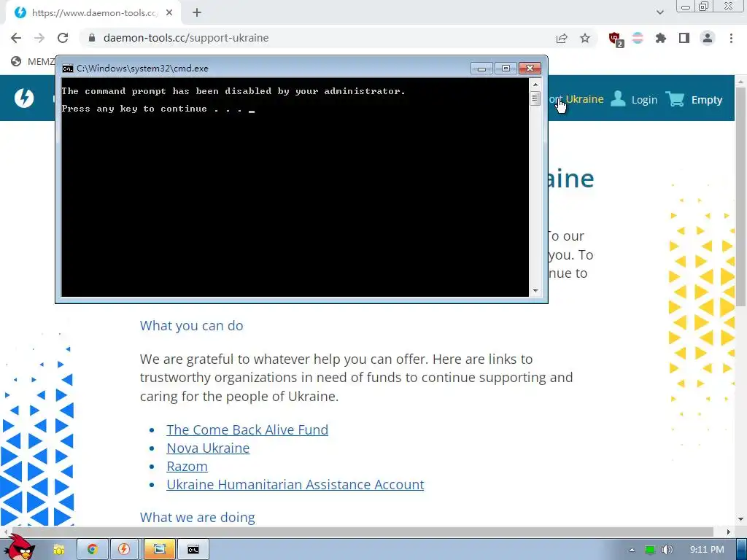Click the horizontal scrollbar thumb
Image resolution: width=747 pixels, height=560 pixels.
point(362,531)
